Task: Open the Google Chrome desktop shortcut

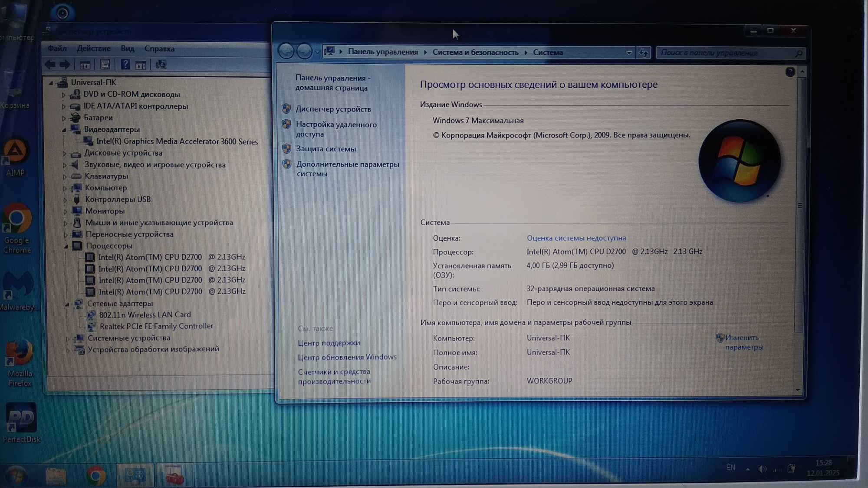Action: pos(16,229)
